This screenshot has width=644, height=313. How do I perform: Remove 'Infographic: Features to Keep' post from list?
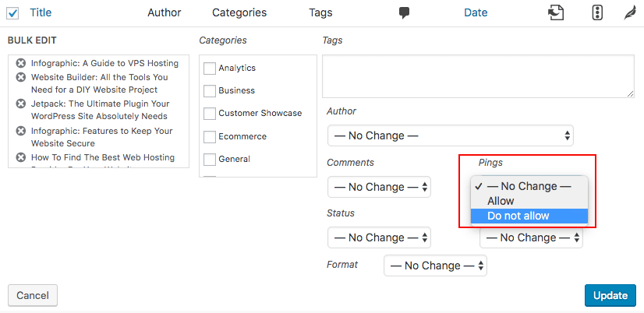20,131
